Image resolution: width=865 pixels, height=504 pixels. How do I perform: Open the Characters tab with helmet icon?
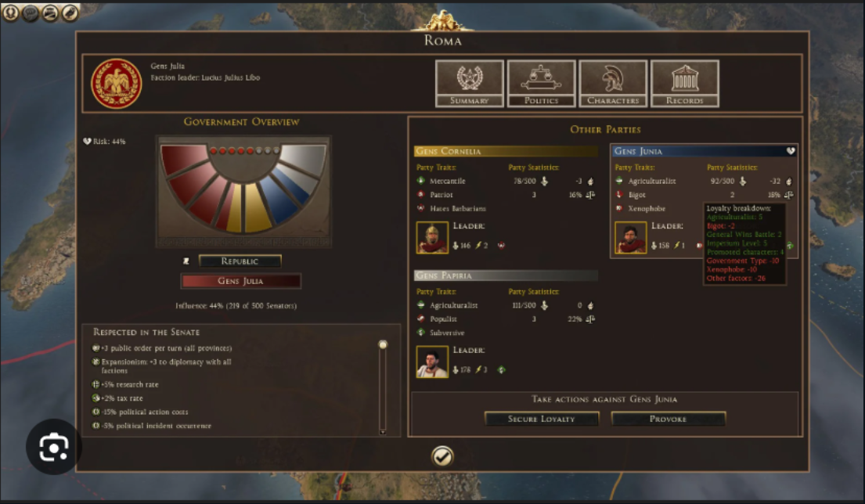coord(613,83)
